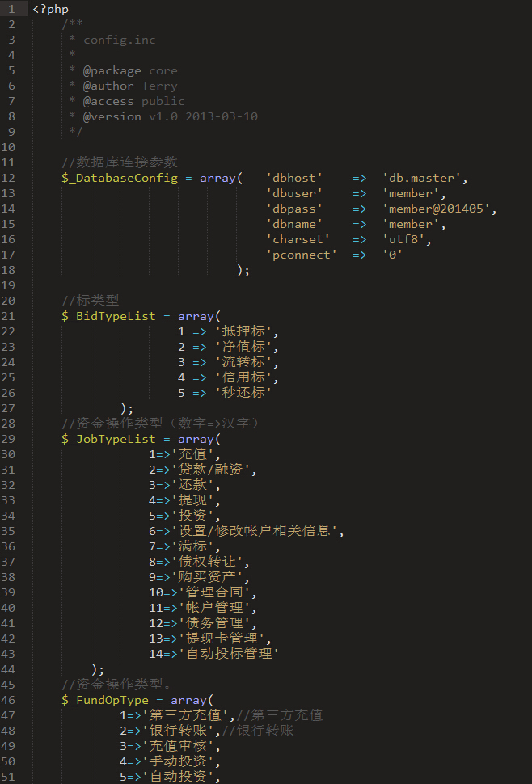Click the '抵押标' string
Screen dimensions: 532x784
[x=243, y=331]
